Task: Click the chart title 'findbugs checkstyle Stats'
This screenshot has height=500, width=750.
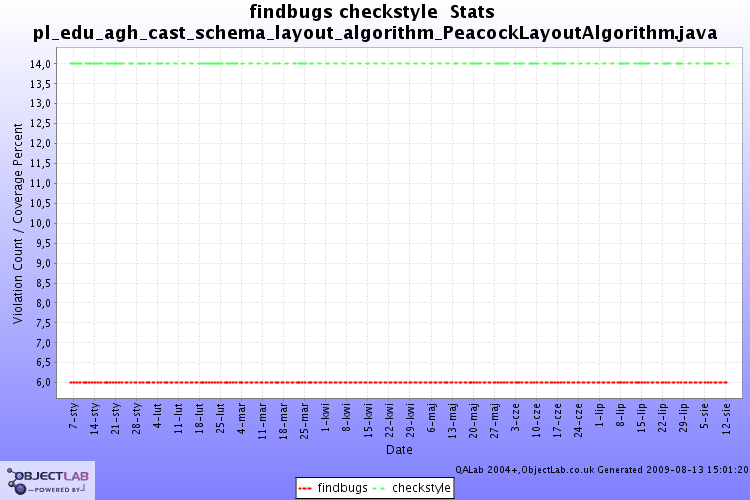Action: [x=372, y=11]
